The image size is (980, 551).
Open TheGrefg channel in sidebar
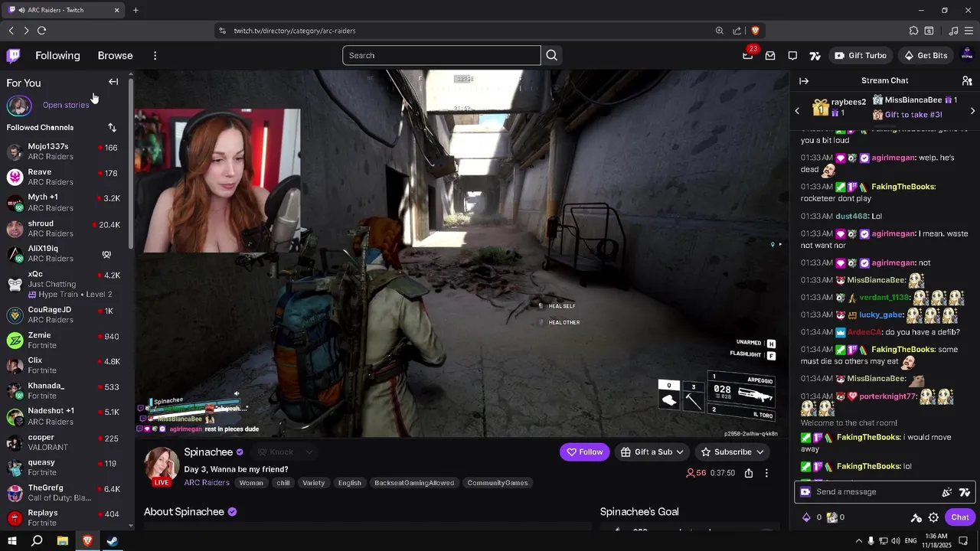(65, 493)
